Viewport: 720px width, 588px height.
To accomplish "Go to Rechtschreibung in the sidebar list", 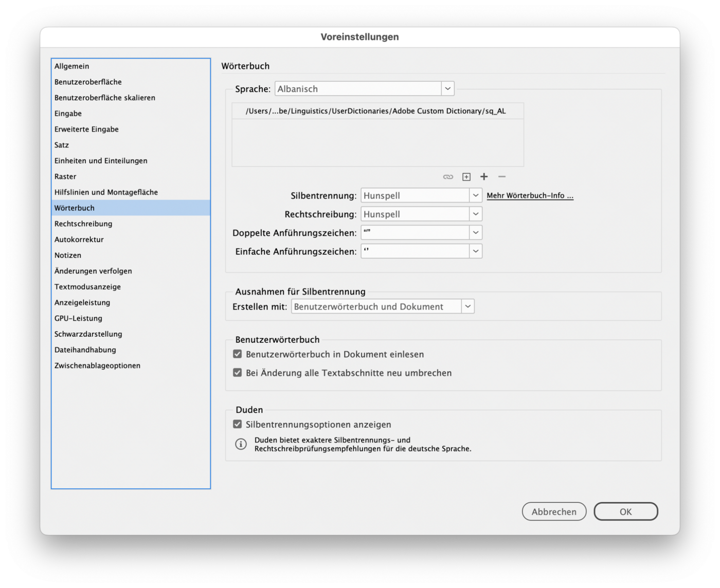I will click(131, 224).
